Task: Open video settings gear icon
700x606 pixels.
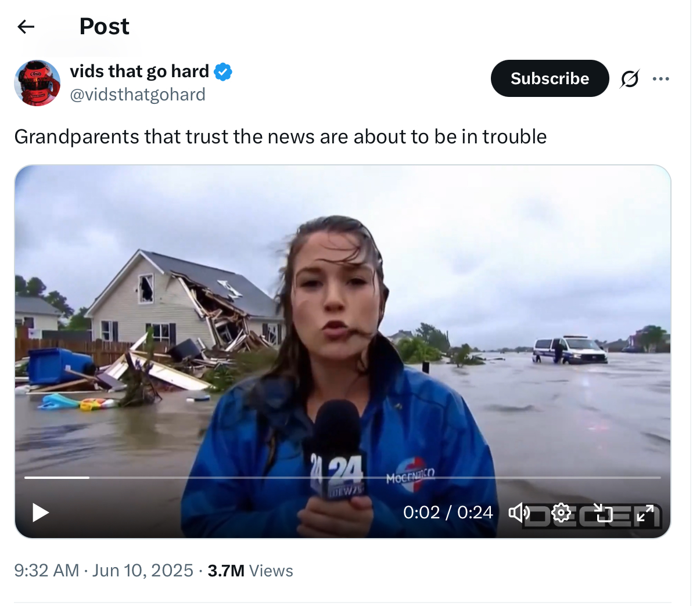Action: (561, 512)
